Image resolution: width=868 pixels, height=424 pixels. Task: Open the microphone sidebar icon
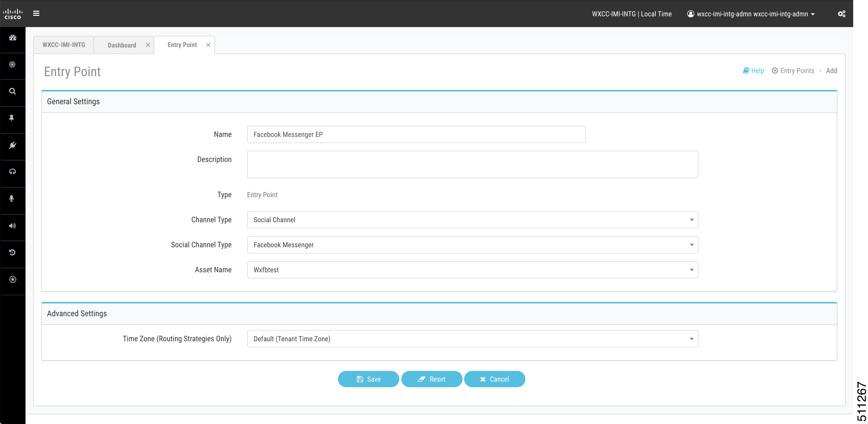[x=12, y=198]
